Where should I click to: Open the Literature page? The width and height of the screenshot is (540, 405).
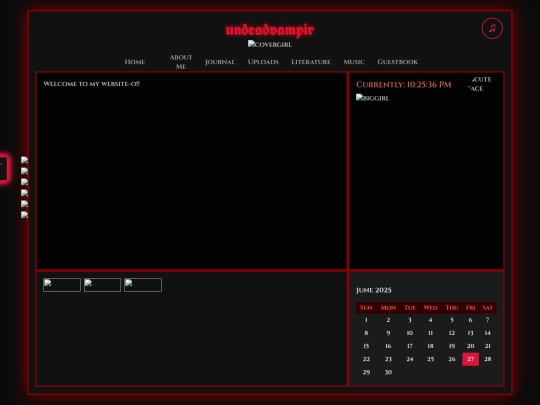pos(311,62)
